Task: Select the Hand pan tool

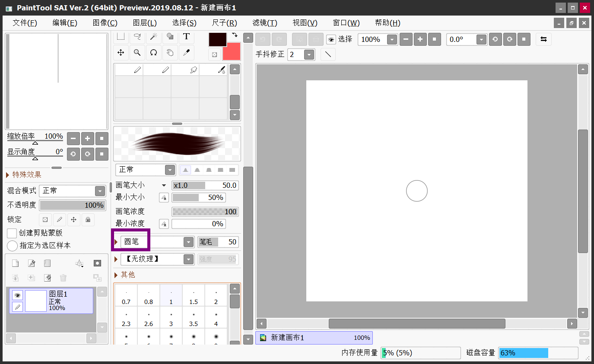Action: (170, 53)
